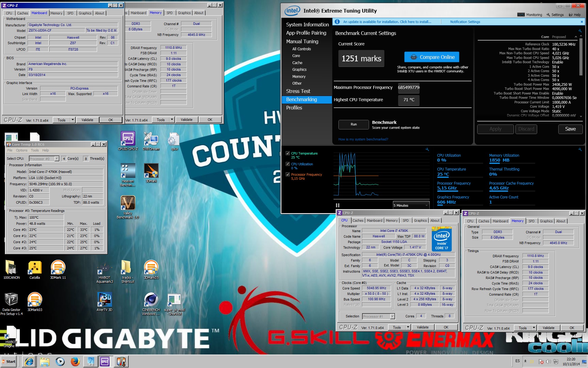This screenshot has width=588, height=368.
Task: Open graph settings wrench in XTU monitor
Action: tap(427, 149)
